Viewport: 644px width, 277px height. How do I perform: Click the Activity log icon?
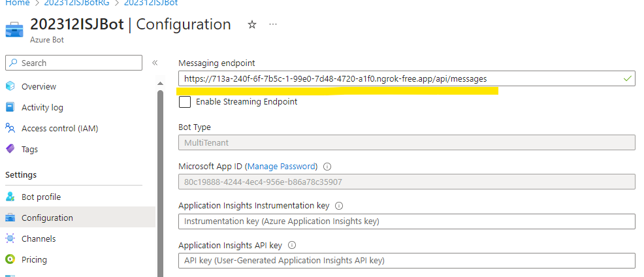[10, 107]
